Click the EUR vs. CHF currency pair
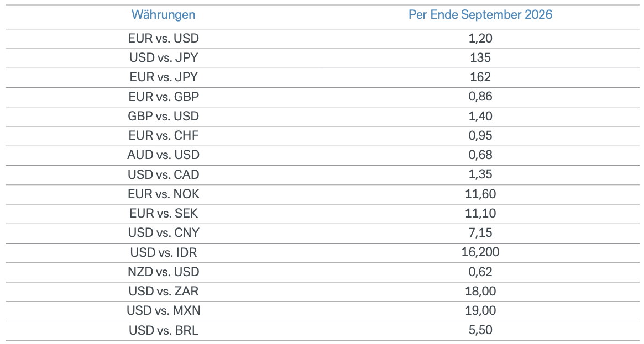Viewport: 644px width, 344px height. point(163,136)
